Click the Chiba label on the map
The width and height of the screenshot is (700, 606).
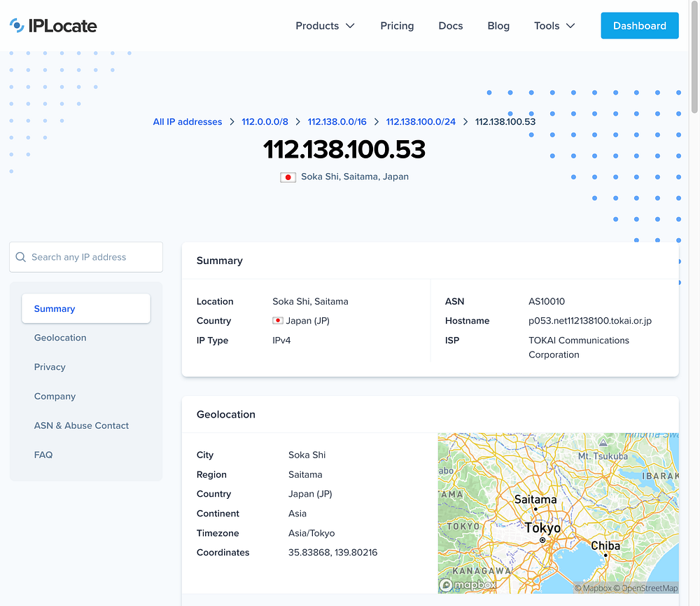point(605,546)
